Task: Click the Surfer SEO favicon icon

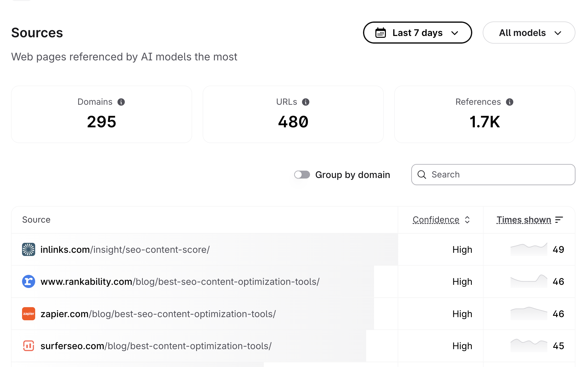Action: click(x=29, y=346)
